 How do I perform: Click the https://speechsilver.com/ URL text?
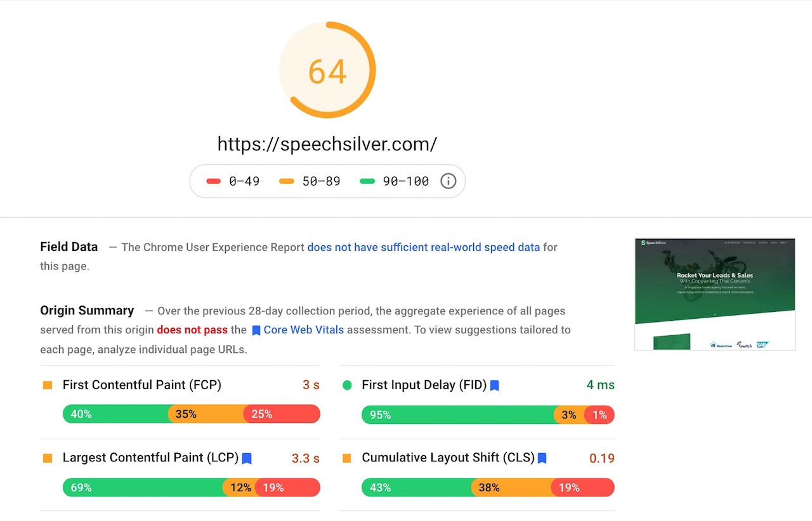click(x=327, y=144)
